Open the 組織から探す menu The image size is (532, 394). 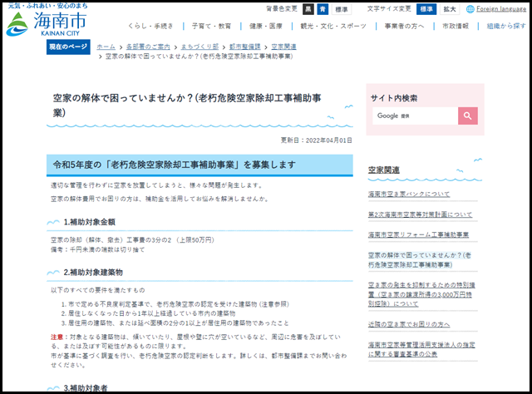(503, 27)
